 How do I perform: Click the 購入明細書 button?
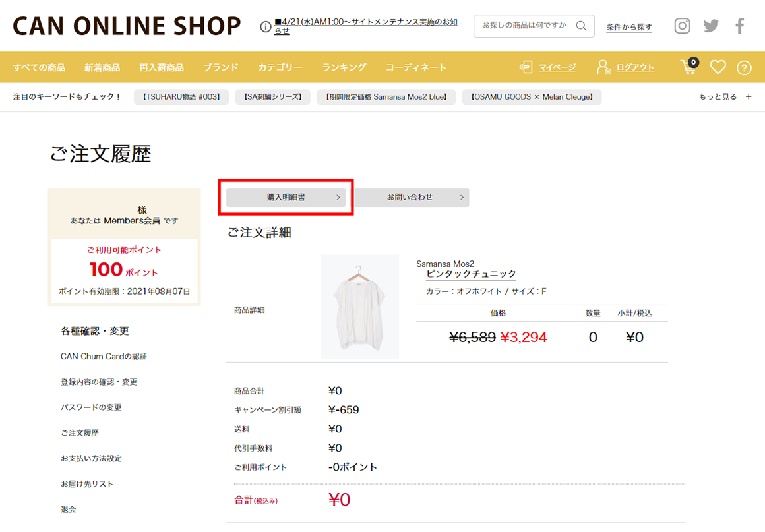(x=286, y=197)
